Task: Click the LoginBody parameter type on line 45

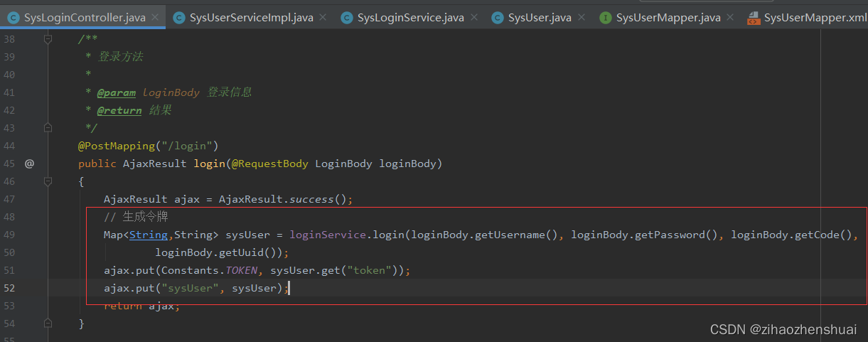Action: pos(343,164)
